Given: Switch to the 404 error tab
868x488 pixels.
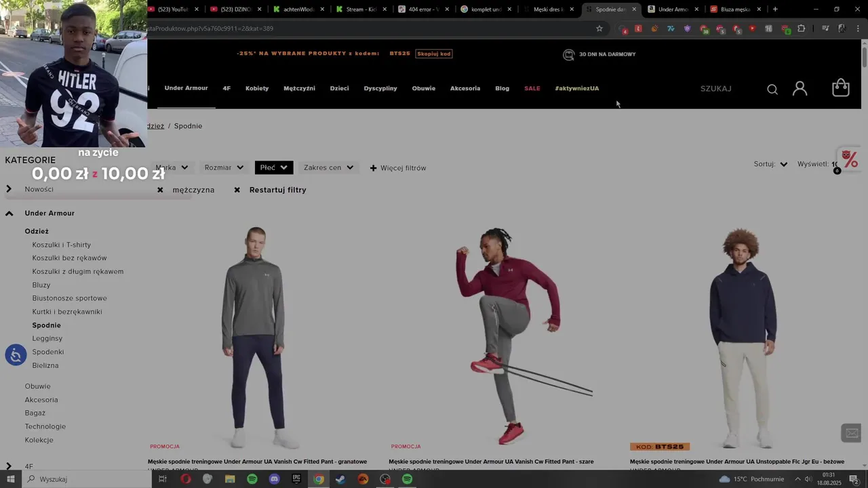Looking at the screenshot, I should (424, 9).
